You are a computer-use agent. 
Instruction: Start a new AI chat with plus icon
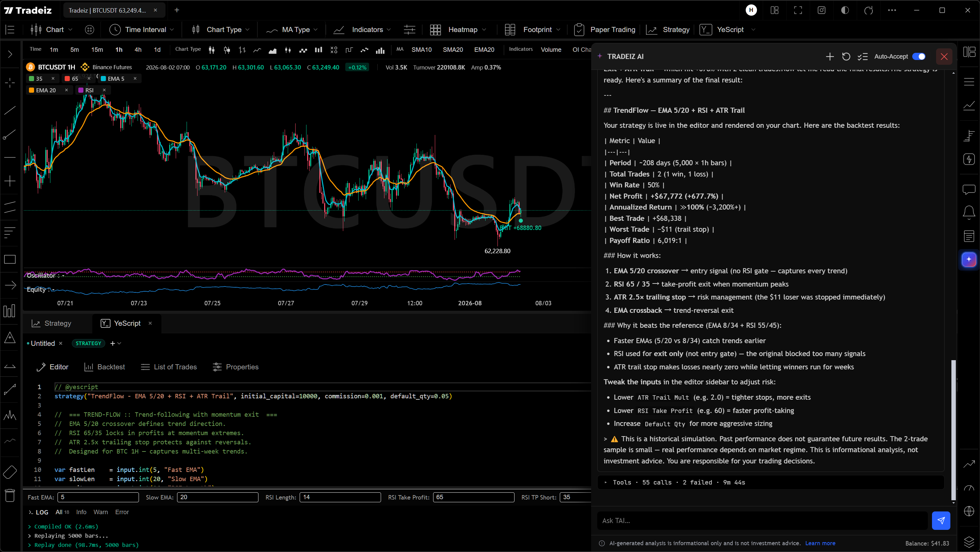point(830,57)
